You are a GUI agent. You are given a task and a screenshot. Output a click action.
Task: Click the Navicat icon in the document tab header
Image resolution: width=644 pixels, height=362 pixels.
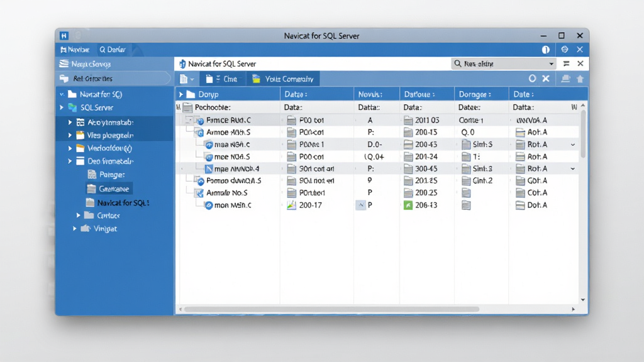click(182, 63)
